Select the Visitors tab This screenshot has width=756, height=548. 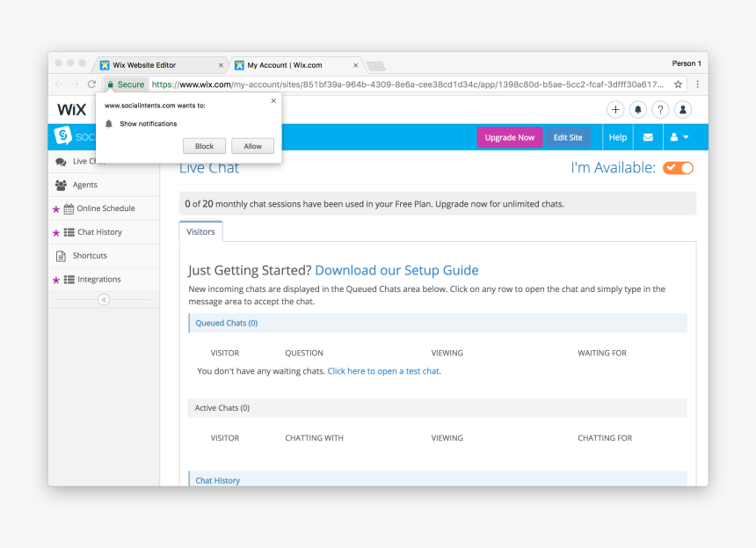[x=200, y=231]
